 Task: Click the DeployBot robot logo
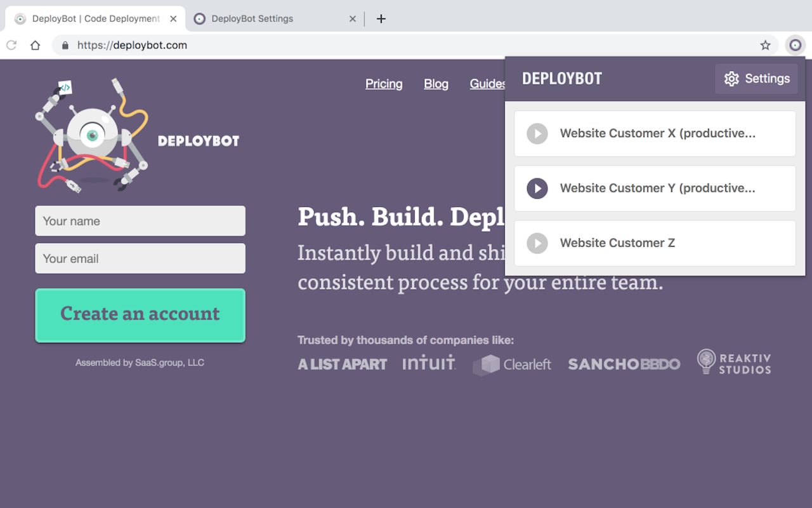point(93,135)
